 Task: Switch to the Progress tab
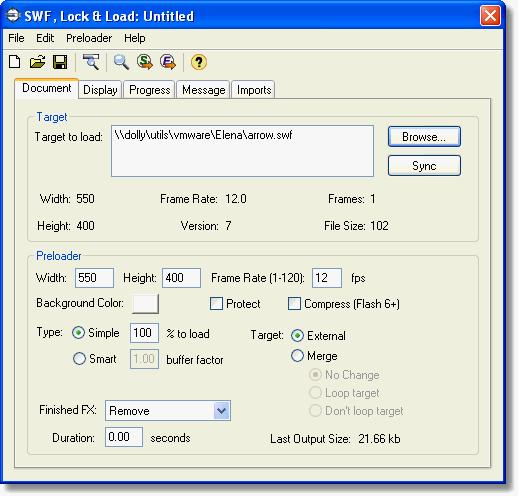coord(149,90)
